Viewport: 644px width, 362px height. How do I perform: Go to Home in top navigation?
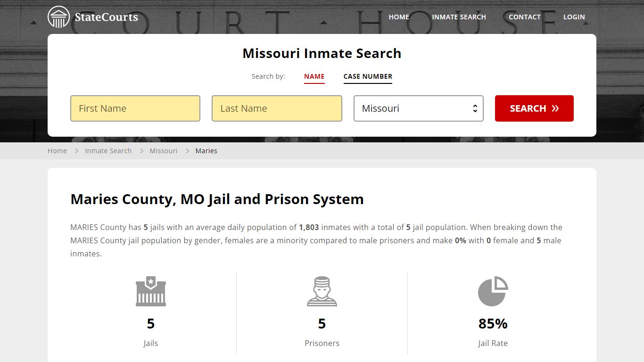pos(399,17)
